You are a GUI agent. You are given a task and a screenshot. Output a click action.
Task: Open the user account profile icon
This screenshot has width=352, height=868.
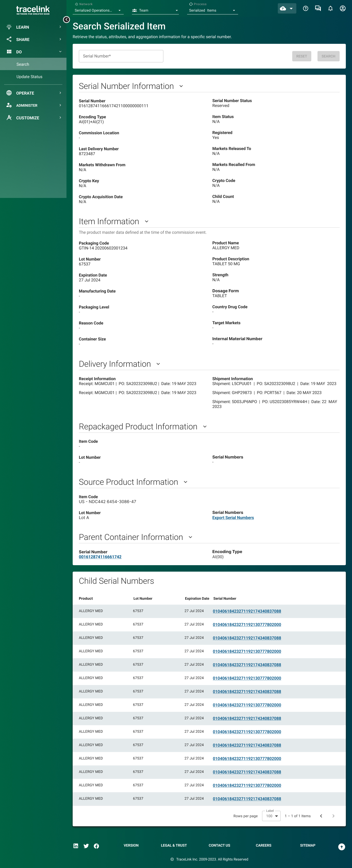[x=342, y=9]
